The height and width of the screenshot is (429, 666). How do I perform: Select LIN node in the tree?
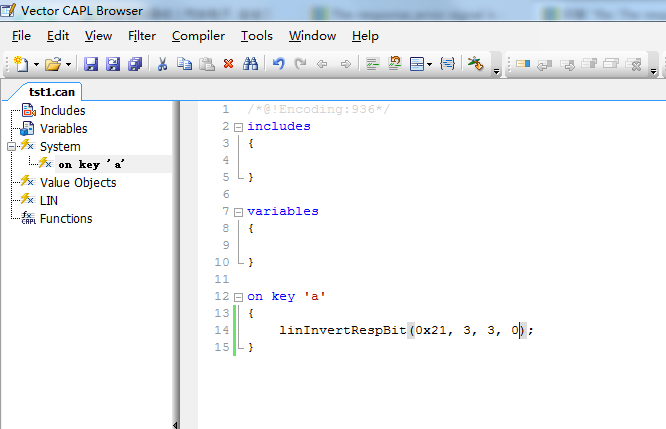pyautogui.click(x=49, y=200)
